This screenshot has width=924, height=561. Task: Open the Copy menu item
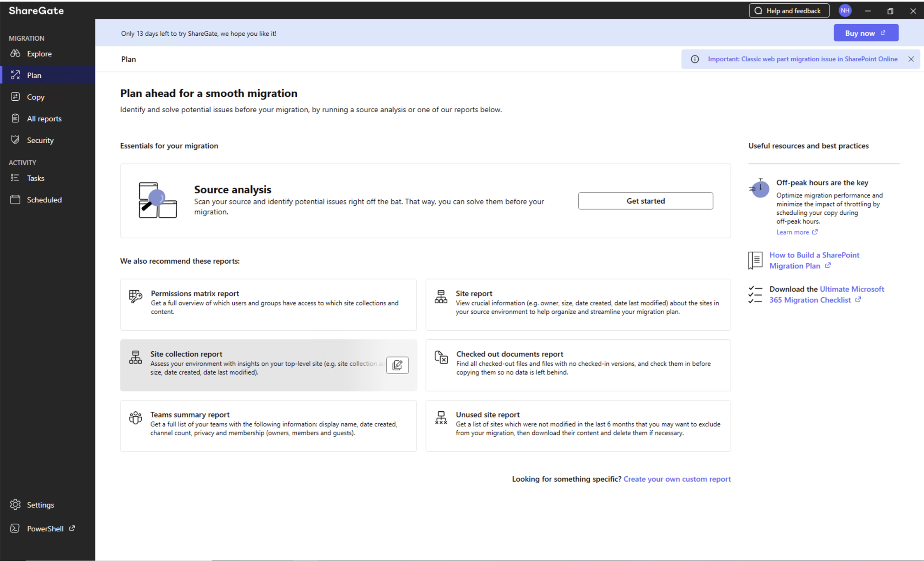point(48,97)
